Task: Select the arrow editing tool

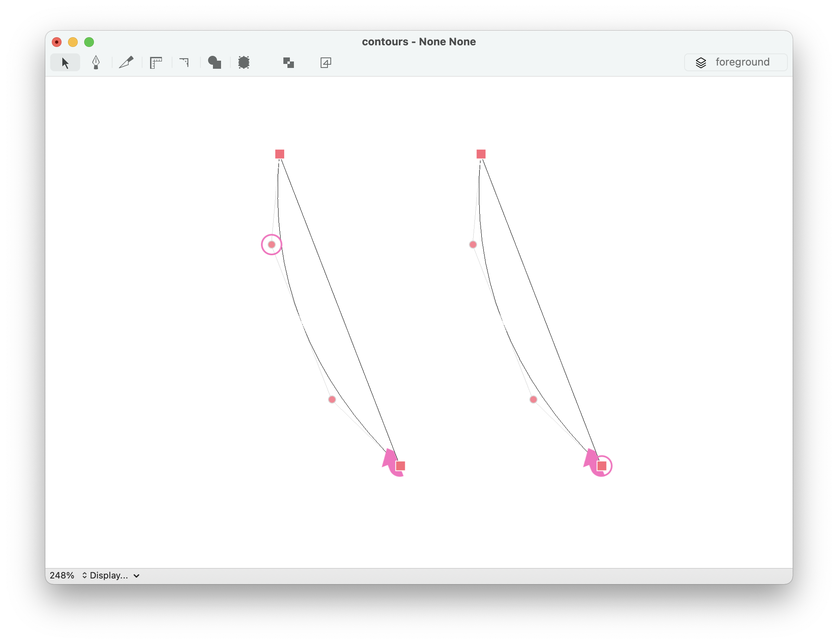Action: [x=65, y=63]
